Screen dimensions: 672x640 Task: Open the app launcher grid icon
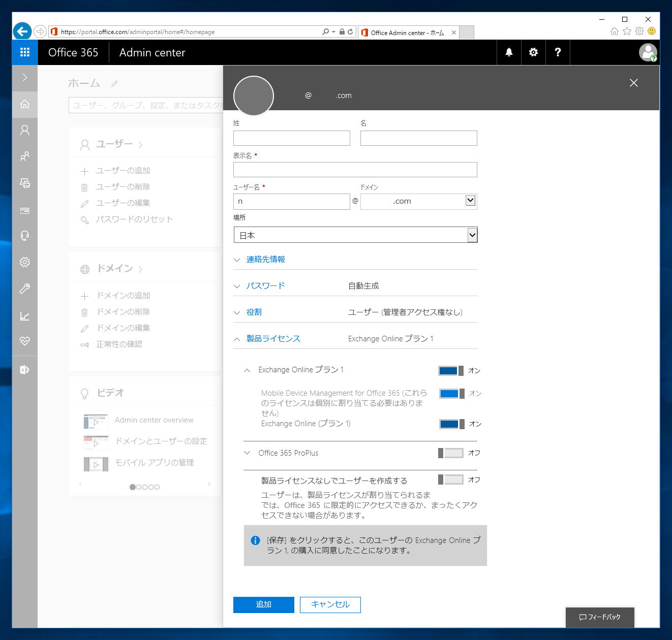(x=24, y=52)
